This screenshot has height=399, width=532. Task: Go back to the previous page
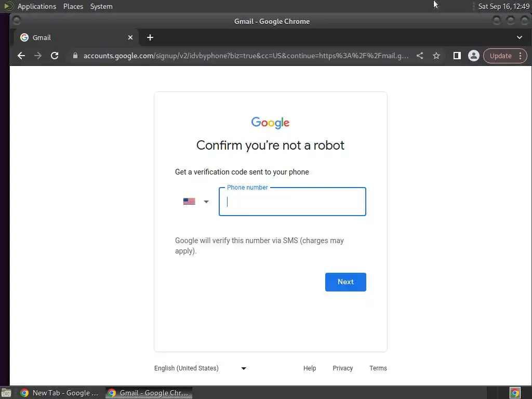tap(21, 56)
